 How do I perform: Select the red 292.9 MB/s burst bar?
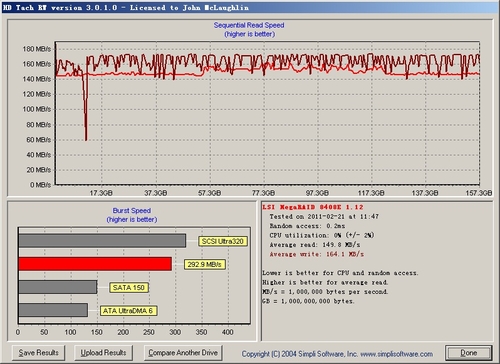click(x=95, y=264)
